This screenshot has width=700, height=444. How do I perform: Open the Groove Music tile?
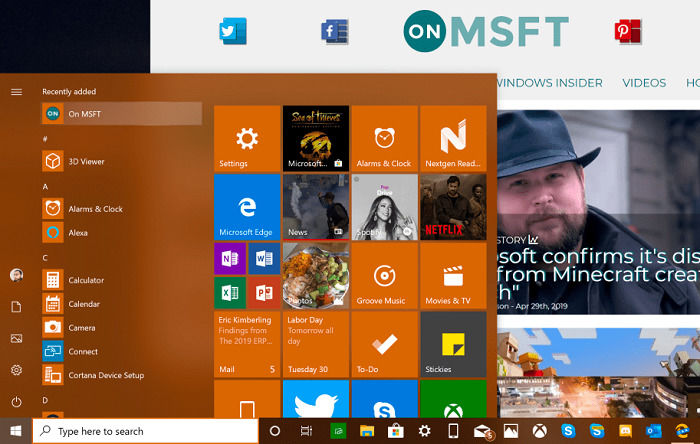coord(384,276)
